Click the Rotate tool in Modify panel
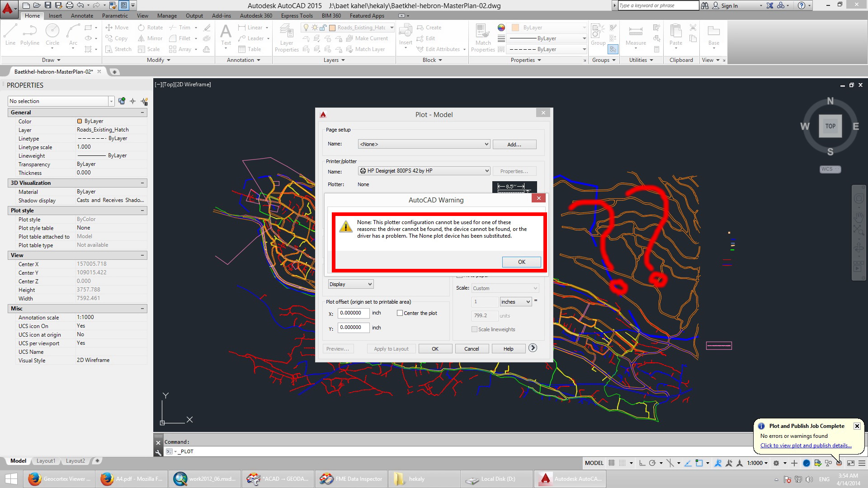 (151, 28)
